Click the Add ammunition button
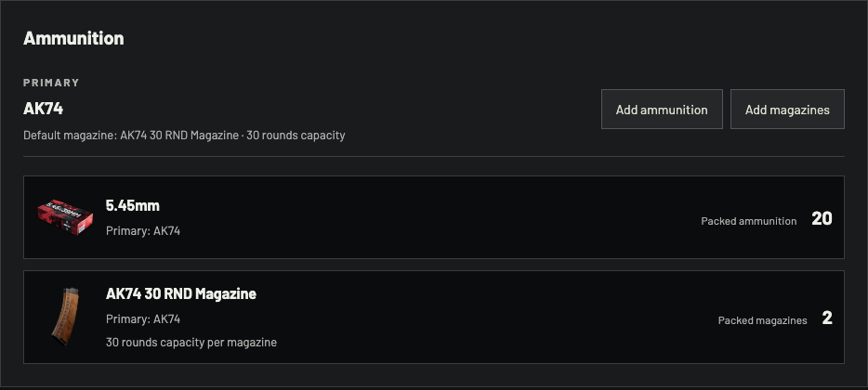The height and width of the screenshot is (390, 868). click(662, 109)
